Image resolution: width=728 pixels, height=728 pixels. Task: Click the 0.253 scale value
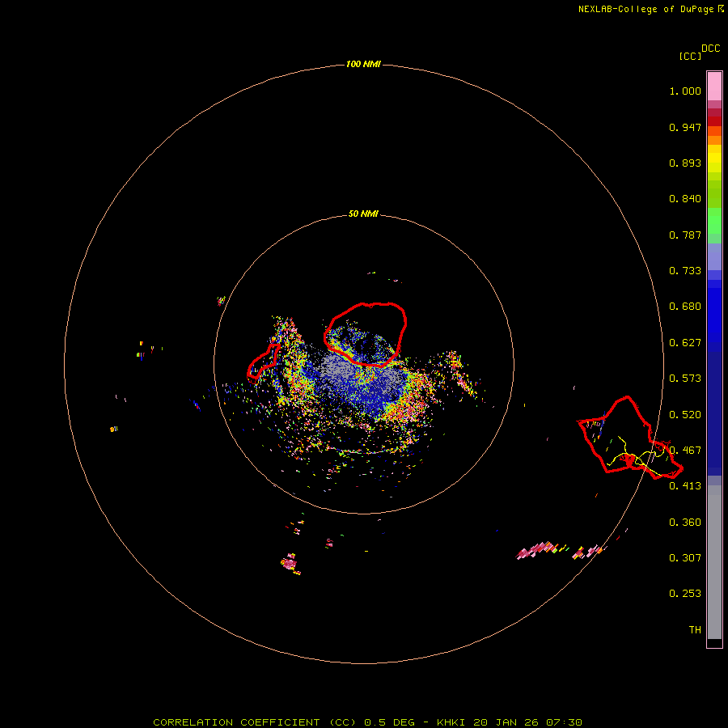(685, 594)
